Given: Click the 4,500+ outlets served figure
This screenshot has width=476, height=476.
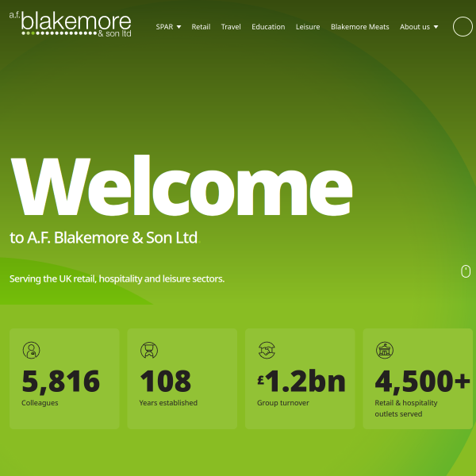Looking at the screenshot, I should coord(423,381).
